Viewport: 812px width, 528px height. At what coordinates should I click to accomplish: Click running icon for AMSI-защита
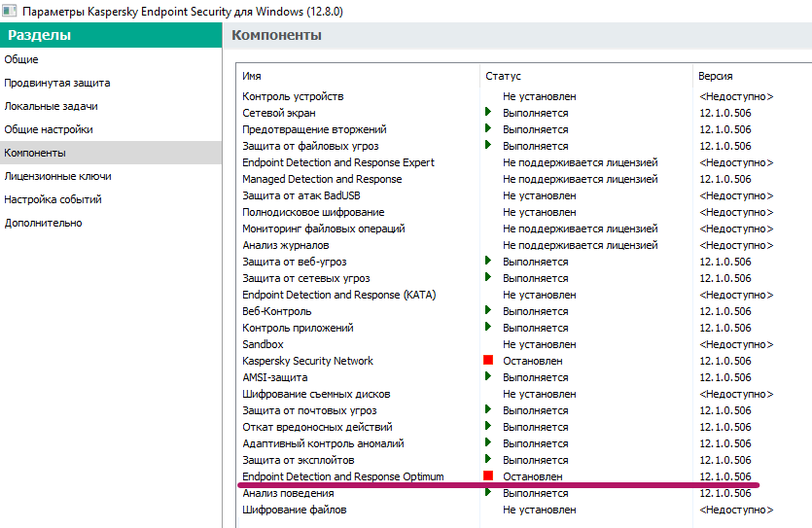tap(488, 376)
